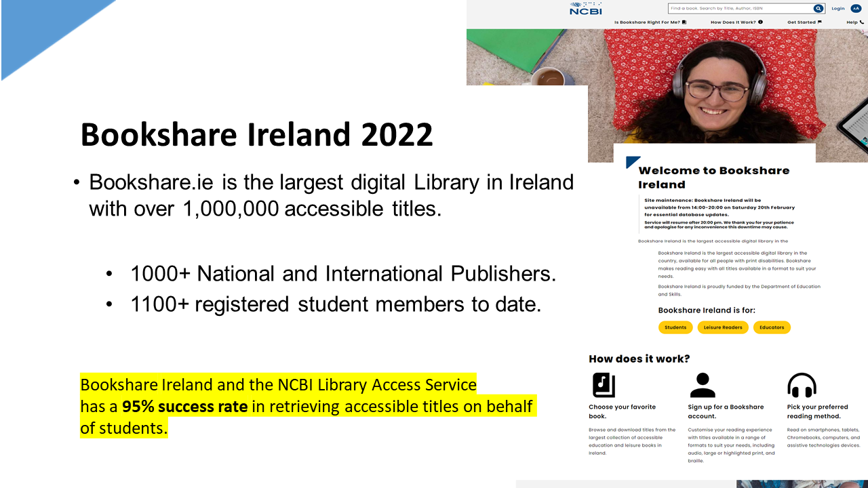The height and width of the screenshot is (488, 868).
Task: Click the headphones icon
Action: pos(802,385)
